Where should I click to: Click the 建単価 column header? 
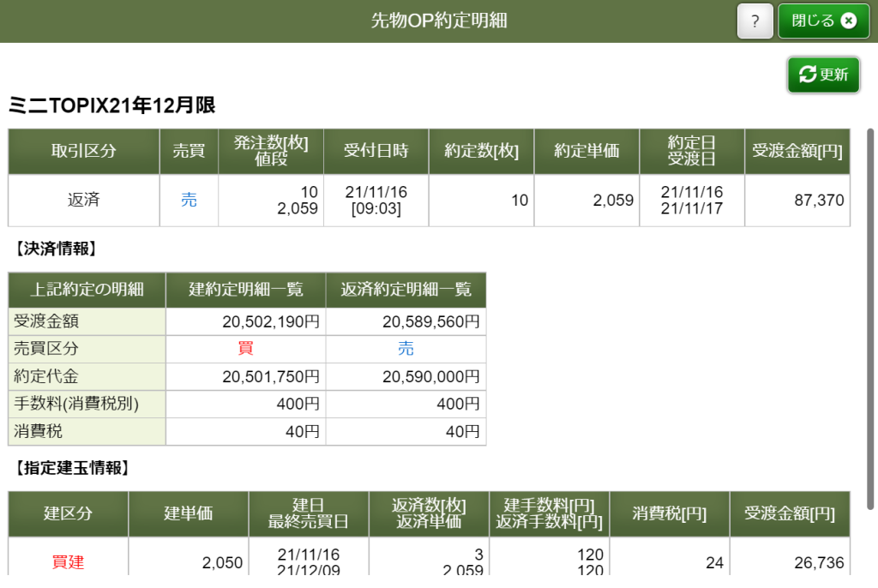[188, 514]
